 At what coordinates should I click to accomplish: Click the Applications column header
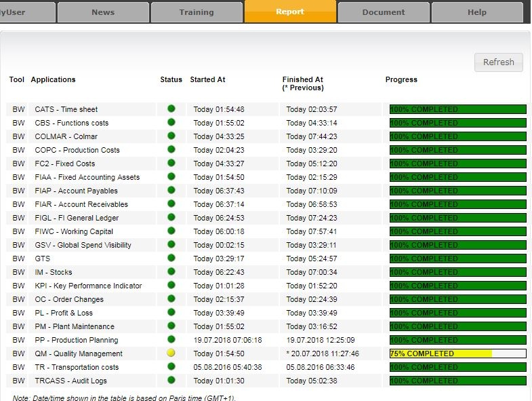53,79
